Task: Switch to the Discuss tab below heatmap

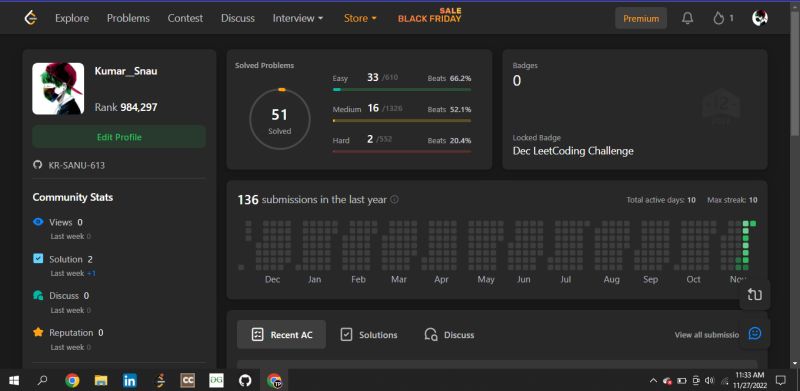Action: coord(449,335)
